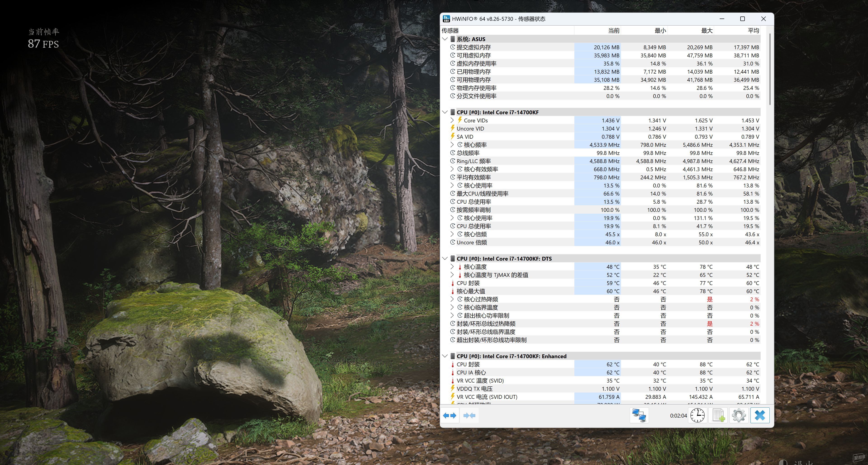
Task: Click the blue X close-sensors icon
Action: 760,416
